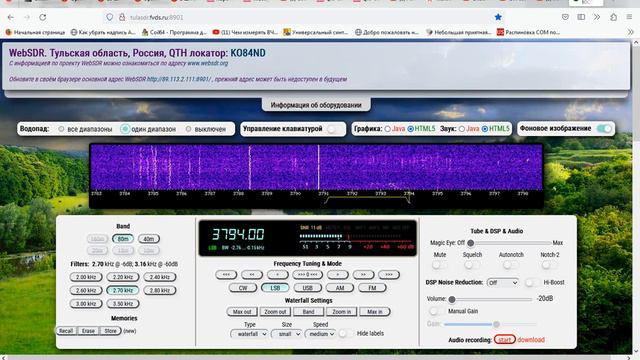Adjust the Gain slider
The height and width of the screenshot is (360, 640).
(490, 324)
